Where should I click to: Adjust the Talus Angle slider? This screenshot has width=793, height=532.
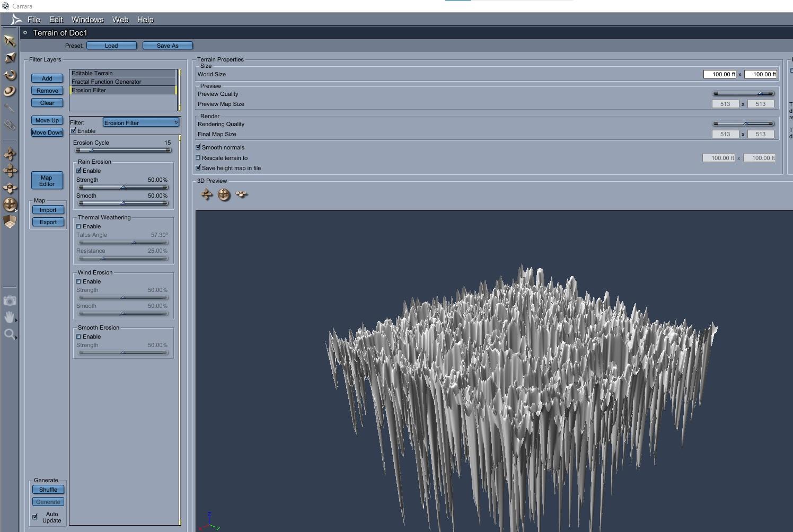(123, 242)
